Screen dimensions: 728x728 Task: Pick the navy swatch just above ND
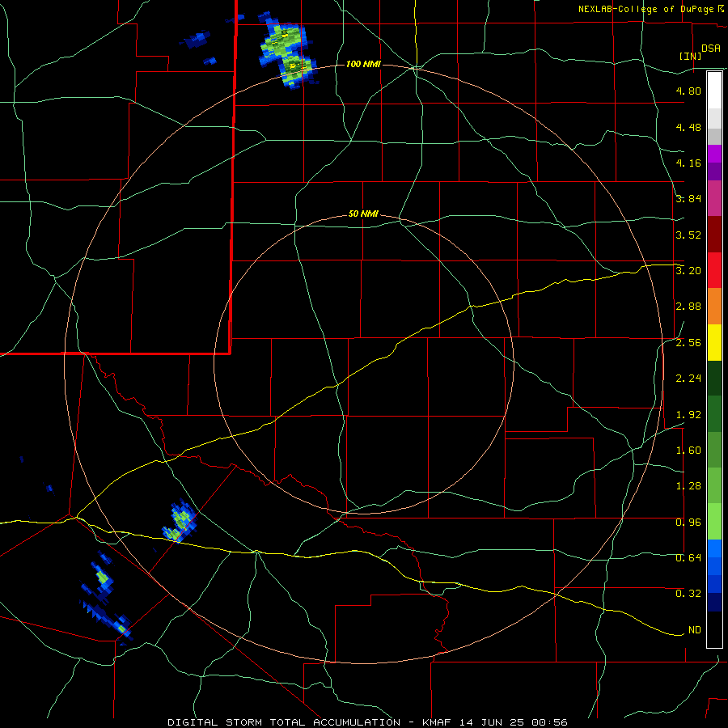(x=714, y=603)
